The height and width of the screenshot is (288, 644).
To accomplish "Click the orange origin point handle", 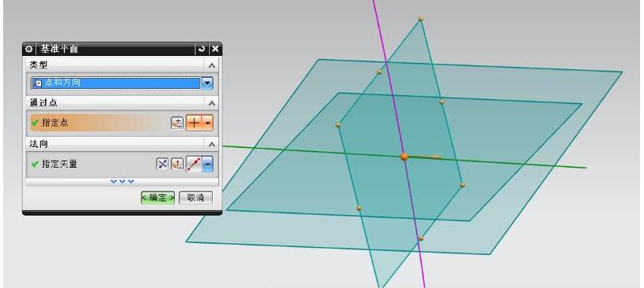I will coord(404,157).
